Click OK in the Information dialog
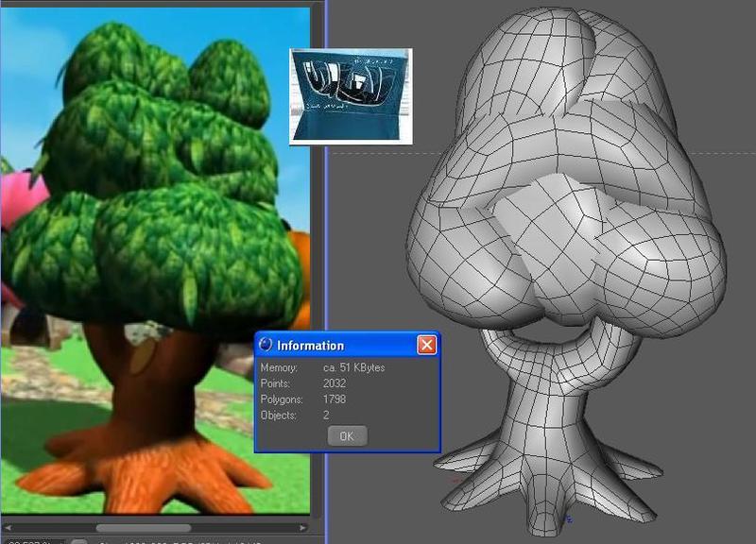 coord(347,436)
